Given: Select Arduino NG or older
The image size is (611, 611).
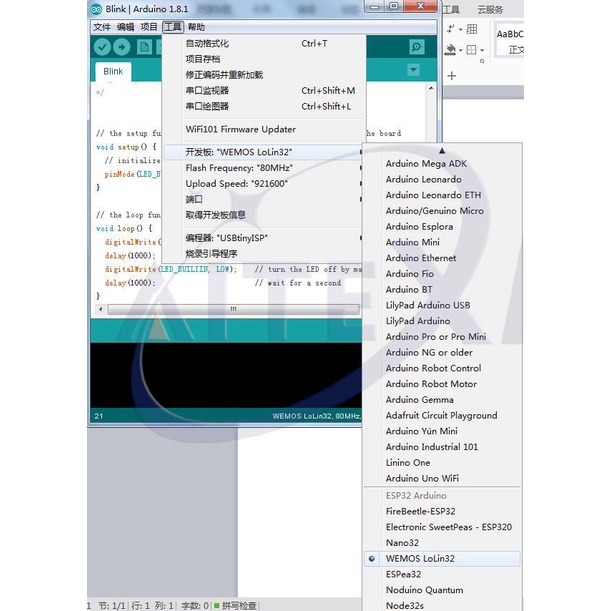Looking at the screenshot, I should click(442, 352).
